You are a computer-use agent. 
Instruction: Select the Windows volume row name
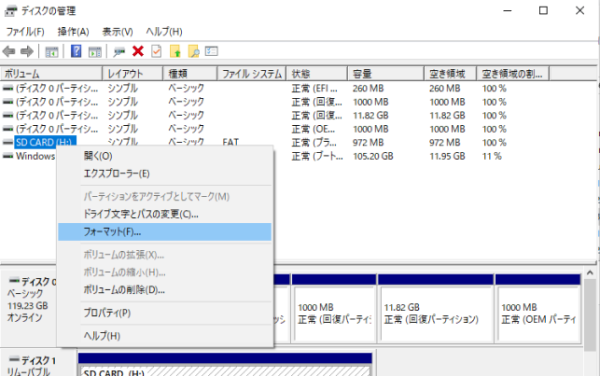[x=35, y=156]
